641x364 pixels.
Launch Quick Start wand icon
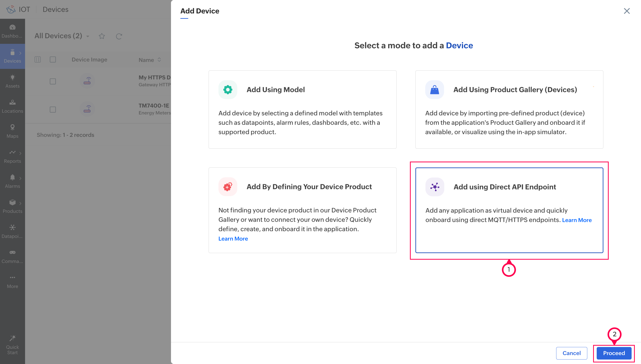coord(12,339)
